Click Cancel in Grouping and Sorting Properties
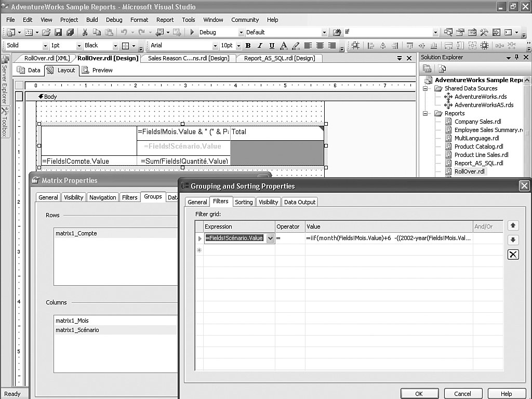This screenshot has width=532, height=399. tap(462, 394)
